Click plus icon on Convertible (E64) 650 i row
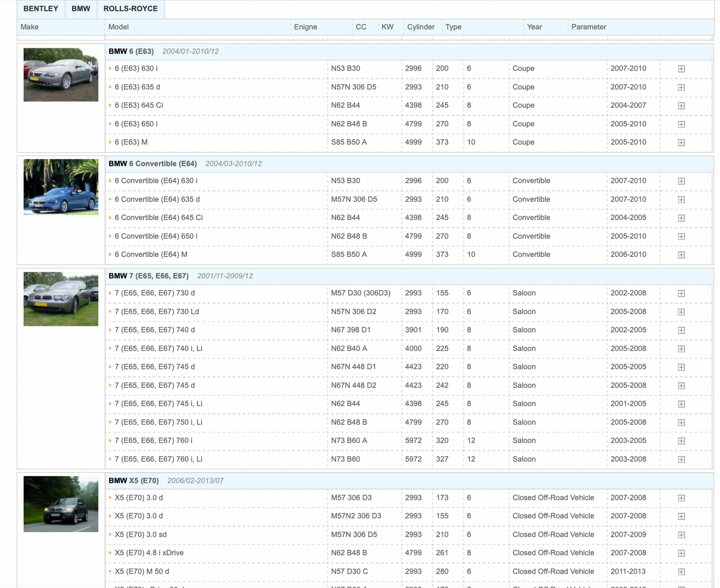The width and height of the screenshot is (720, 588). [681, 236]
